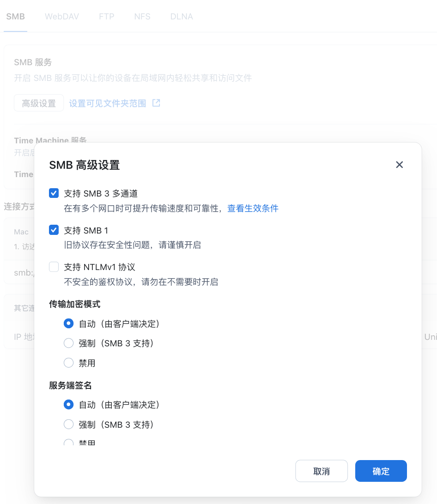
Task: Switch to the NFS tab
Action: click(142, 16)
